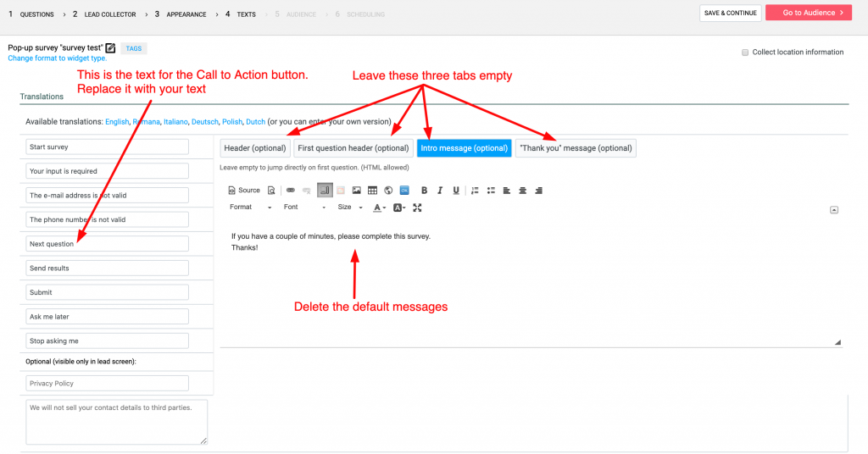Insert a numbered list
The height and width of the screenshot is (454, 868).
(475, 191)
